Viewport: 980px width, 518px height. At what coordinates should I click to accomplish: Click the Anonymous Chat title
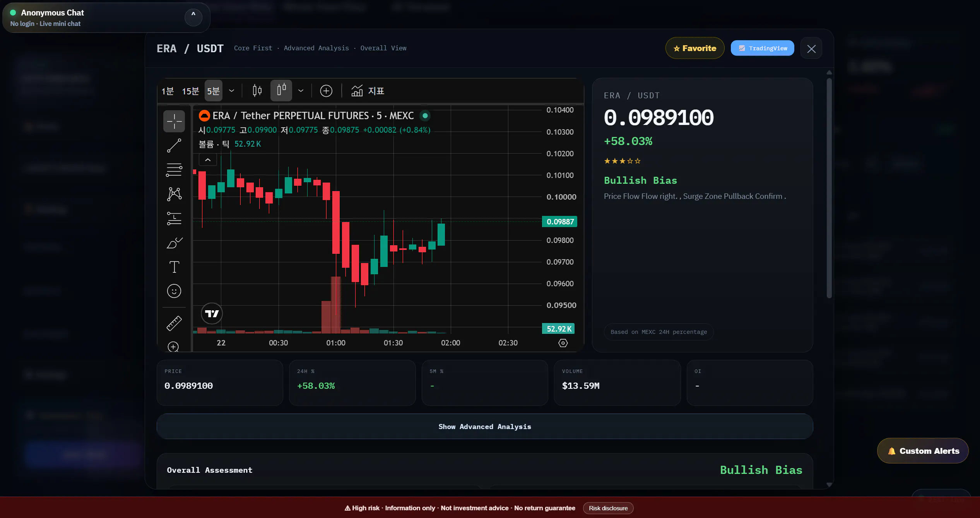point(52,13)
